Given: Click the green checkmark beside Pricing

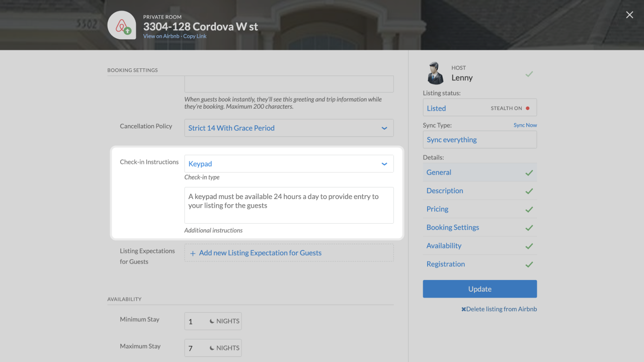Looking at the screenshot, I should click(x=529, y=209).
